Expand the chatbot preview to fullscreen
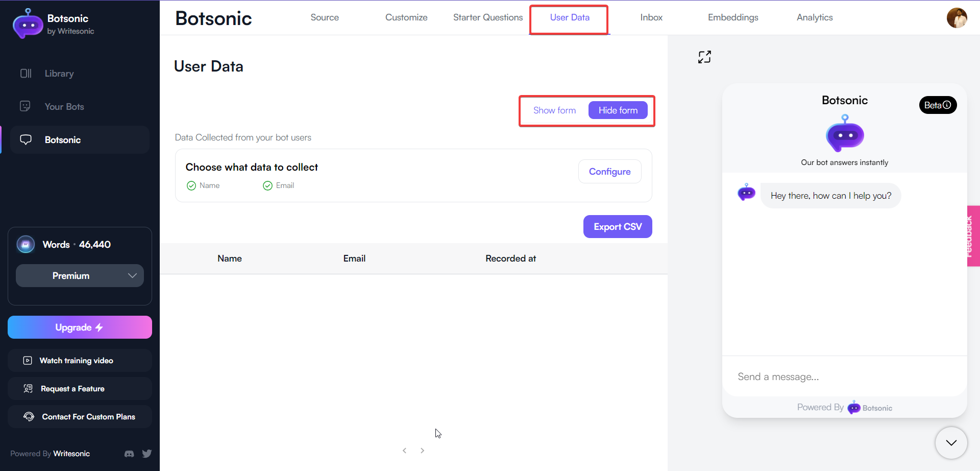 pyautogui.click(x=705, y=57)
